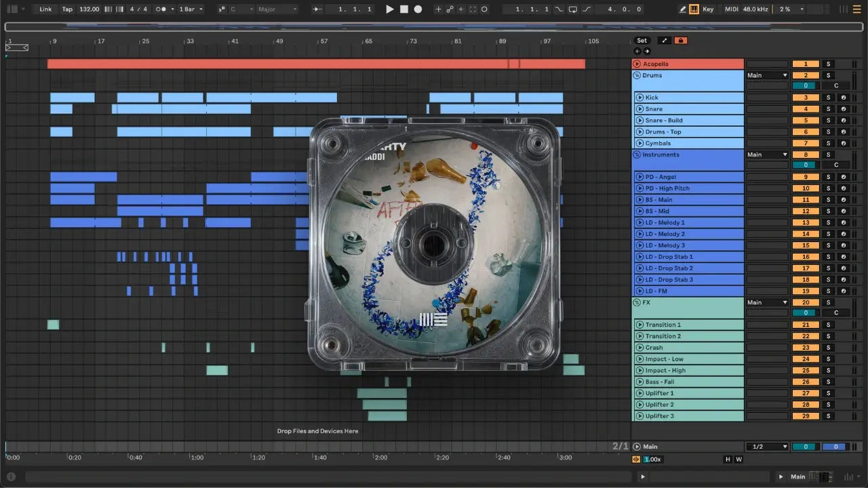The width and height of the screenshot is (868, 488).
Task: Click the orange Lock Envelopes button
Action: 681,41
